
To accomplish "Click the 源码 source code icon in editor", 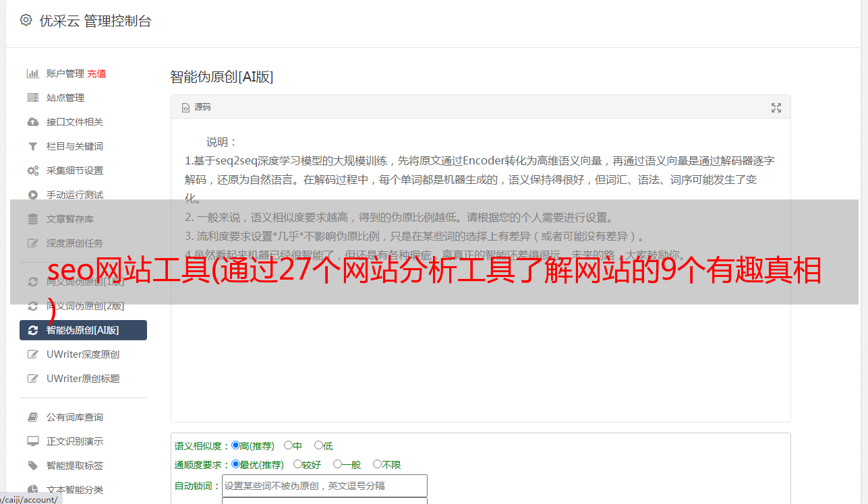I will (x=185, y=108).
